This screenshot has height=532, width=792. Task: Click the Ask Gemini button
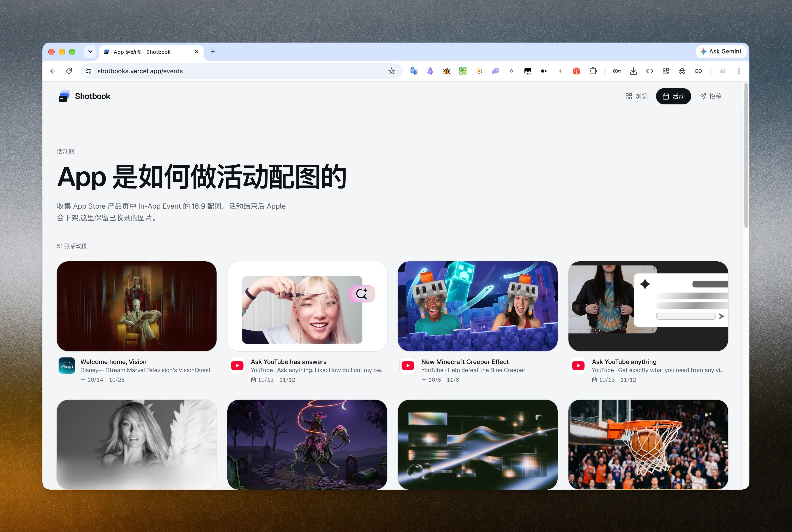coord(721,52)
